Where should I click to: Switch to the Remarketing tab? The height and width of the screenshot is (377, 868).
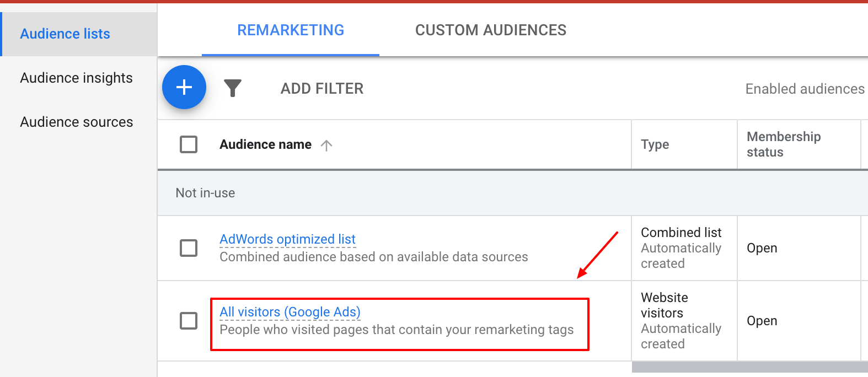point(291,30)
